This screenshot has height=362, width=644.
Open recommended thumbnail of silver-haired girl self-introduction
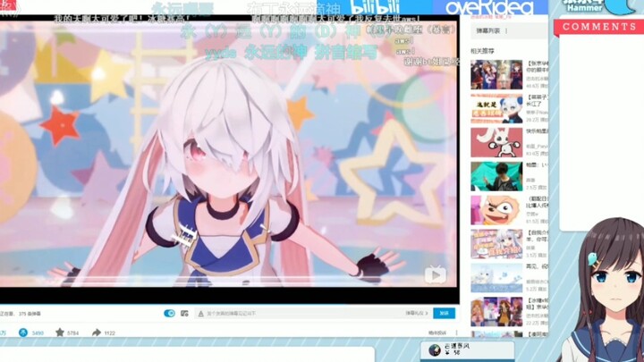pyautogui.click(x=496, y=244)
